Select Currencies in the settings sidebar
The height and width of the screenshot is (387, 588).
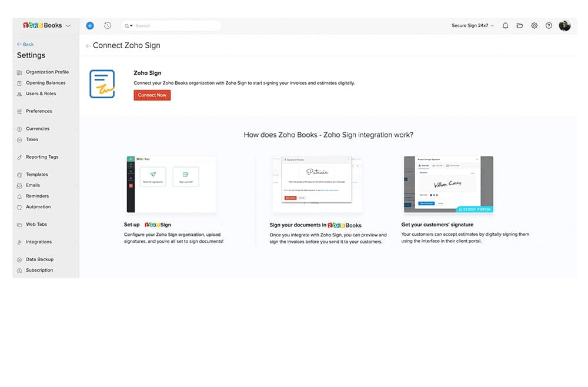38,129
